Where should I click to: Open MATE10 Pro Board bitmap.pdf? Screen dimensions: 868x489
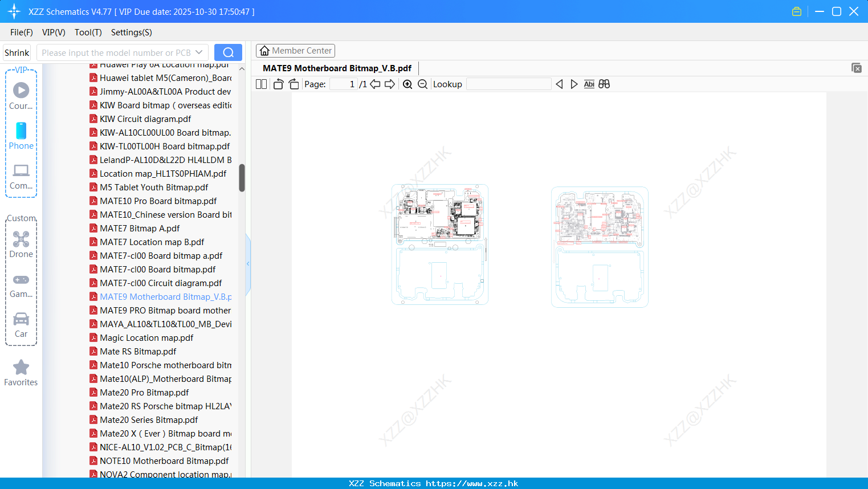click(x=158, y=201)
